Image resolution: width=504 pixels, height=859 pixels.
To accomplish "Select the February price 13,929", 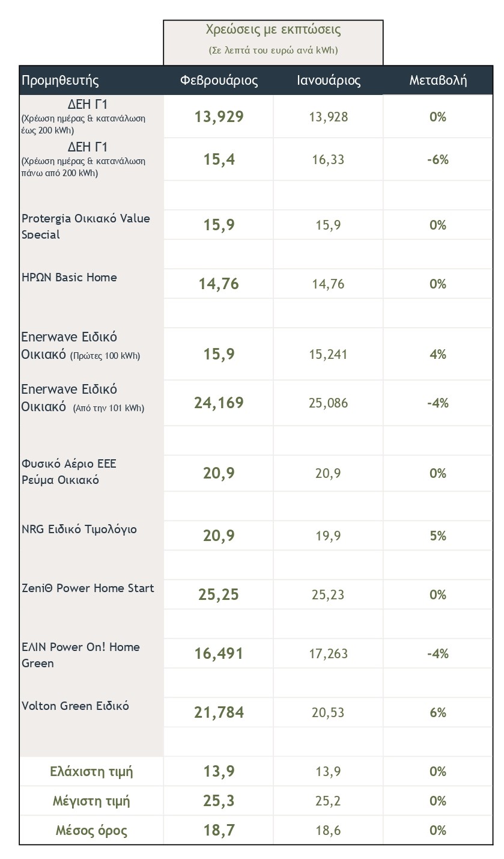I will click(x=219, y=117).
